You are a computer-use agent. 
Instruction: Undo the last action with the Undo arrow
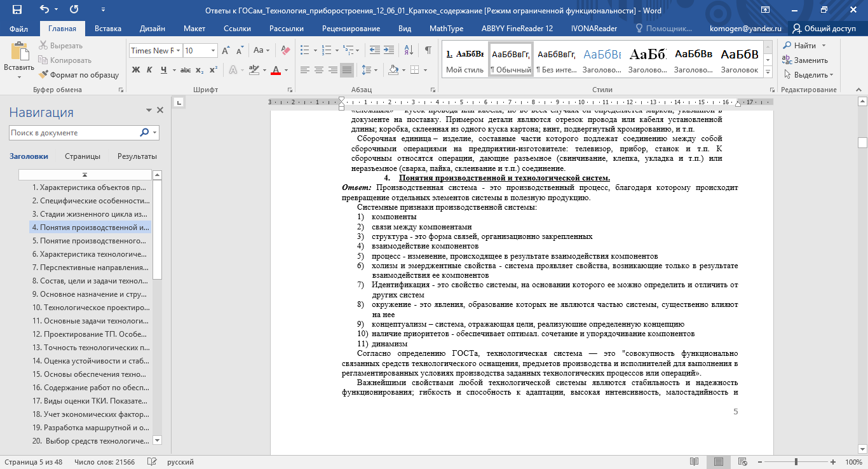[44, 10]
